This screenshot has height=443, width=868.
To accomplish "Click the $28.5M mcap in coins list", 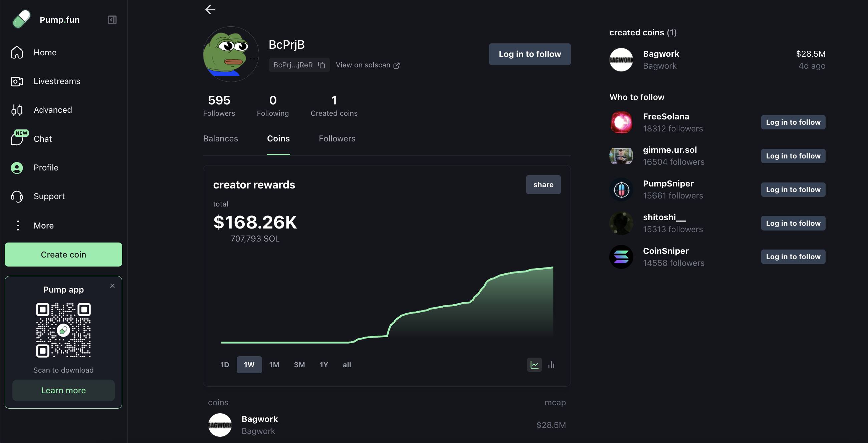I will click(x=551, y=425).
